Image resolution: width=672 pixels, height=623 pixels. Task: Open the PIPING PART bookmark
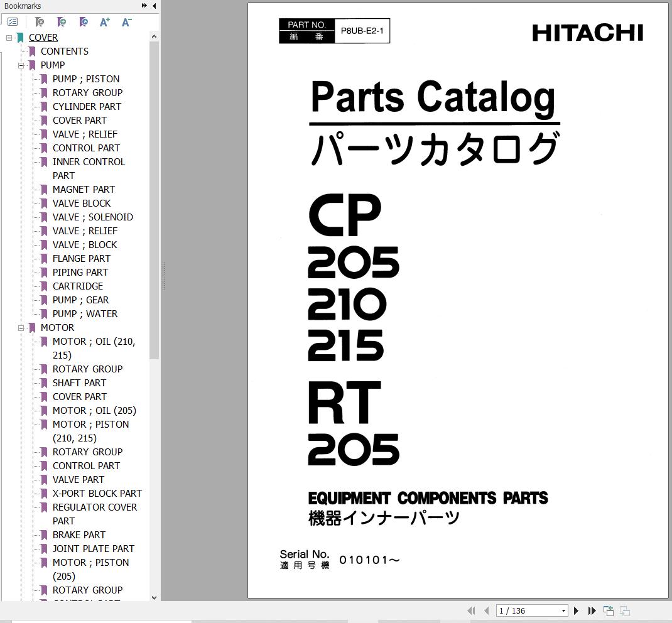pos(80,272)
